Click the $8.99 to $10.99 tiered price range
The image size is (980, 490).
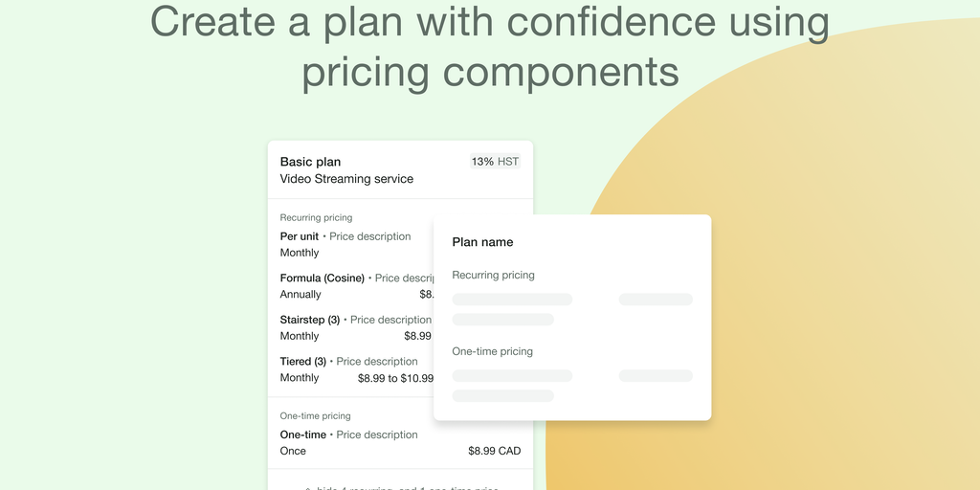(x=395, y=378)
